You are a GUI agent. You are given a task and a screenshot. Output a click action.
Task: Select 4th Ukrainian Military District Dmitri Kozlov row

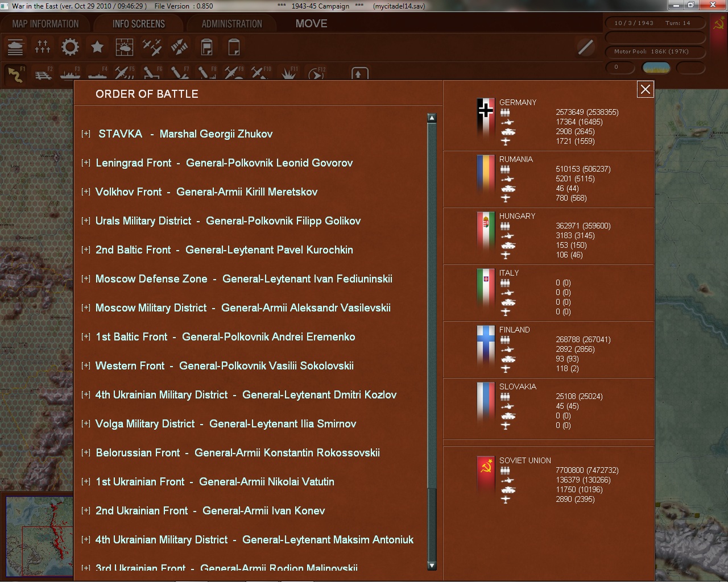click(246, 394)
